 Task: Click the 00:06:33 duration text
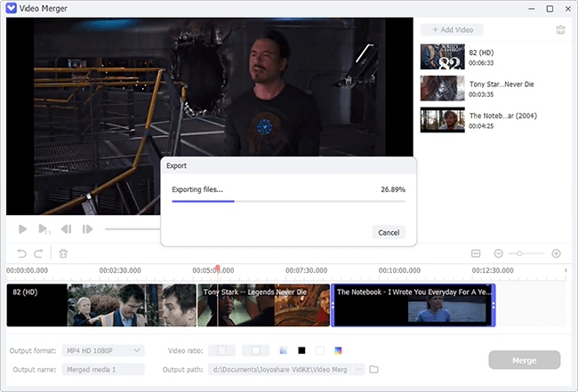(x=481, y=63)
